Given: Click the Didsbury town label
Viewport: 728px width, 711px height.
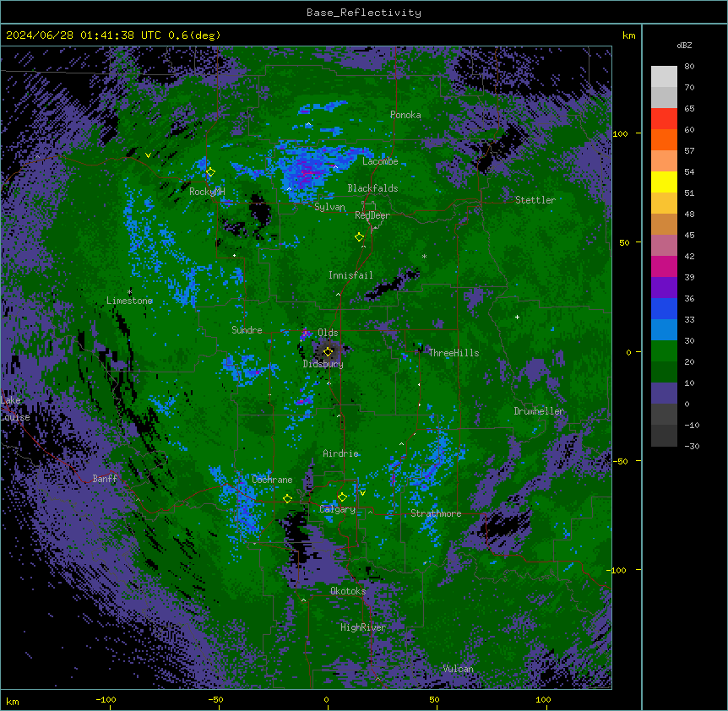Looking at the screenshot, I should click(323, 364).
